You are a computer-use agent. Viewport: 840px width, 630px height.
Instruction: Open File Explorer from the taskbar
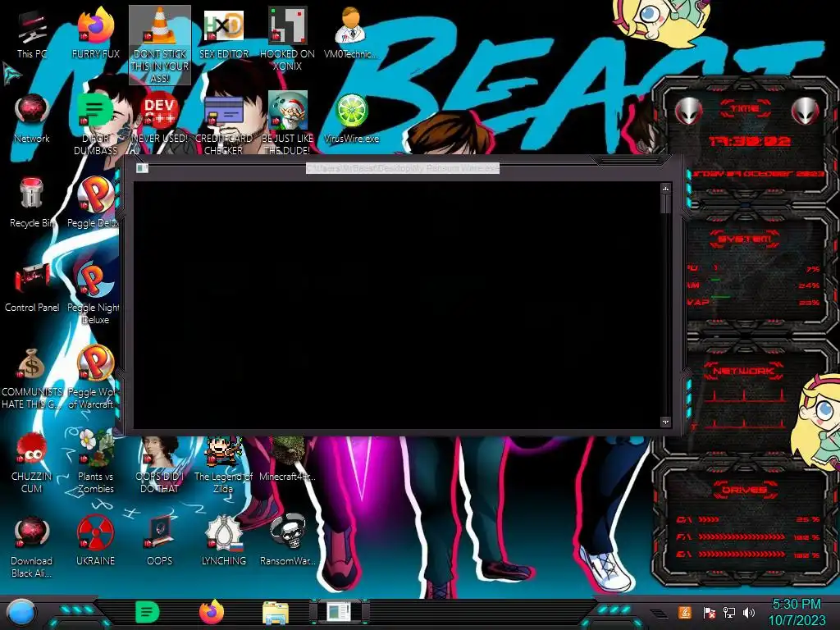click(276, 614)
